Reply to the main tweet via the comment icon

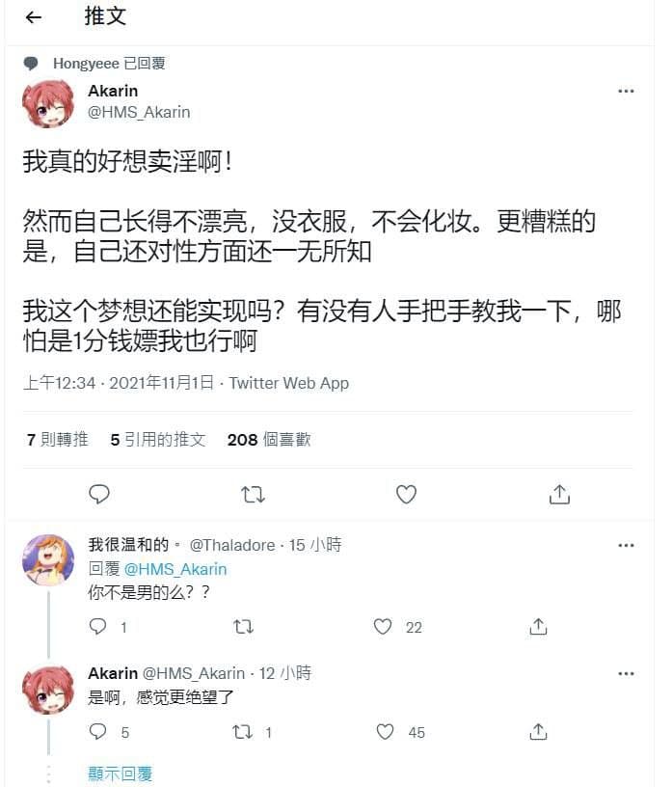point(99,495)
